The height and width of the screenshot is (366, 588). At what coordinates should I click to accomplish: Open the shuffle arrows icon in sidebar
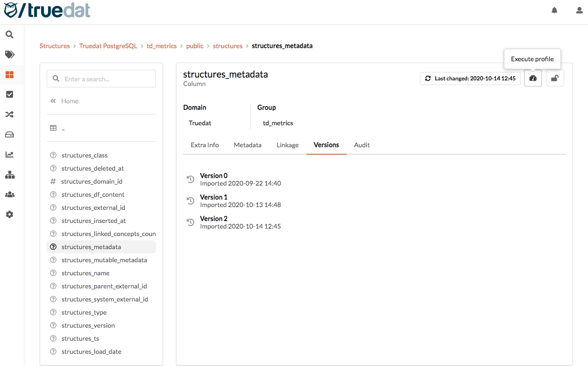pyautogui.click(x=9, y=115)
